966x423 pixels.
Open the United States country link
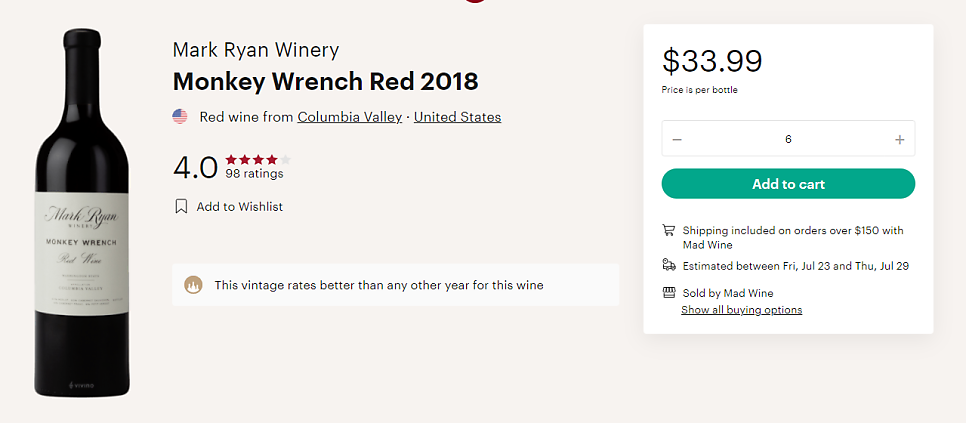point(457,117)
